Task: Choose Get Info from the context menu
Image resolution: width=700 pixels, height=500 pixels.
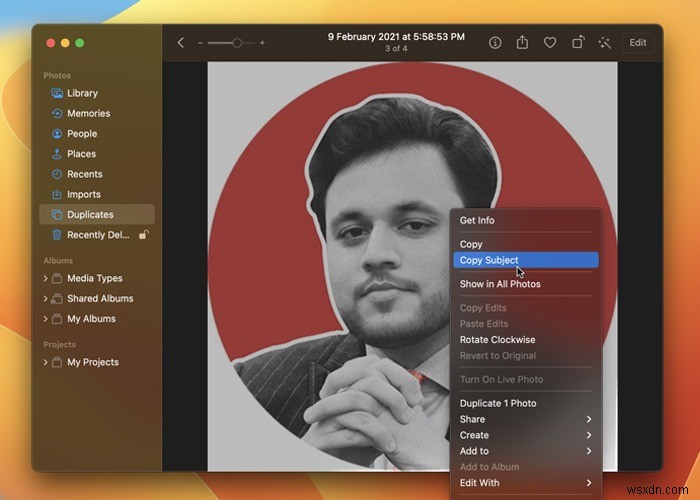Action: click(x=526, y=221)
